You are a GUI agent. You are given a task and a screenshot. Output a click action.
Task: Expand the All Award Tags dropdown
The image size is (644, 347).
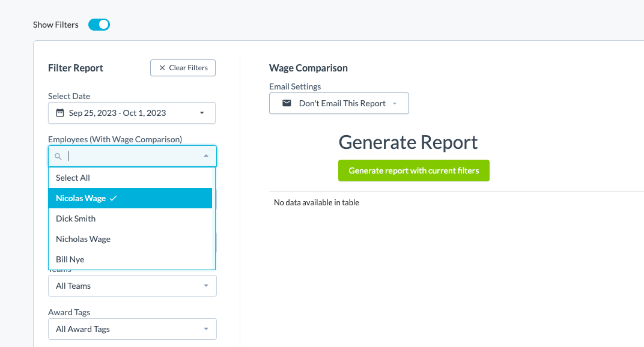coord(206,329)
